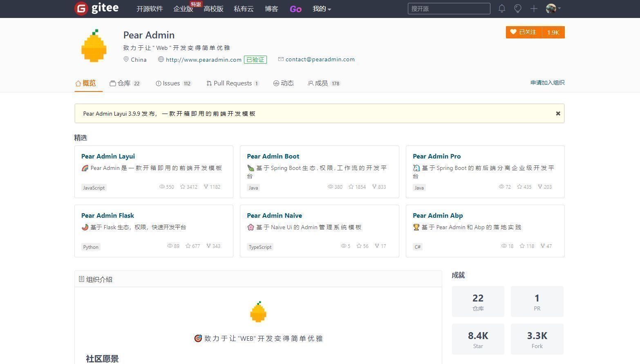Click the 3.3K Fork achievement card

[x=537, y=339]
